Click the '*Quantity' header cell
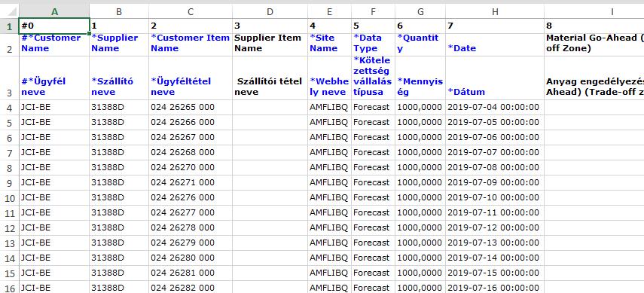Image resolution: width=644 pixels, height=293 pixels. [x=420, y=44]
